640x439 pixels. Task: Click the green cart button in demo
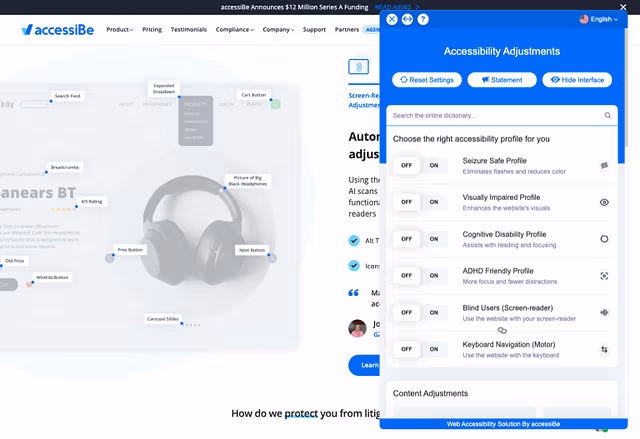click(x=276, y=104)
